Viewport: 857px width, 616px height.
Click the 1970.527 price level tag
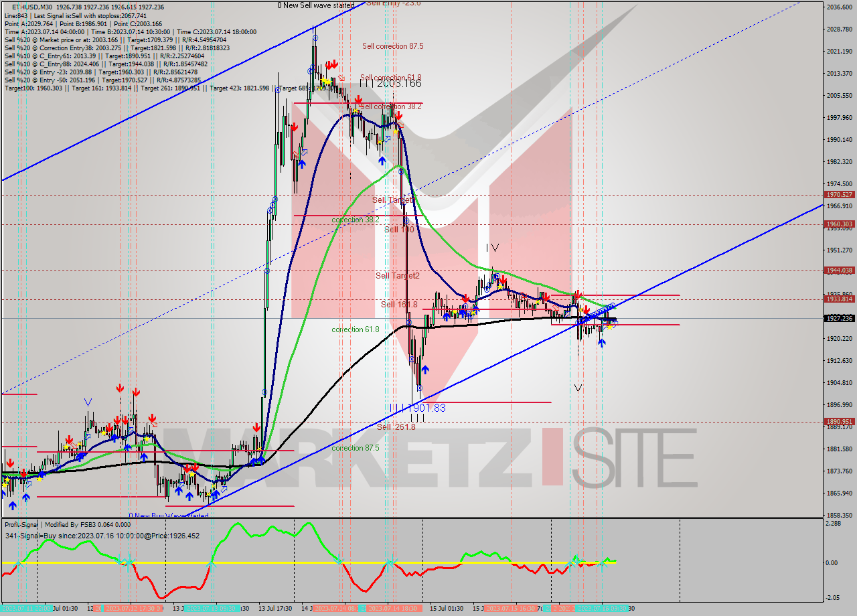coord(840,195)
